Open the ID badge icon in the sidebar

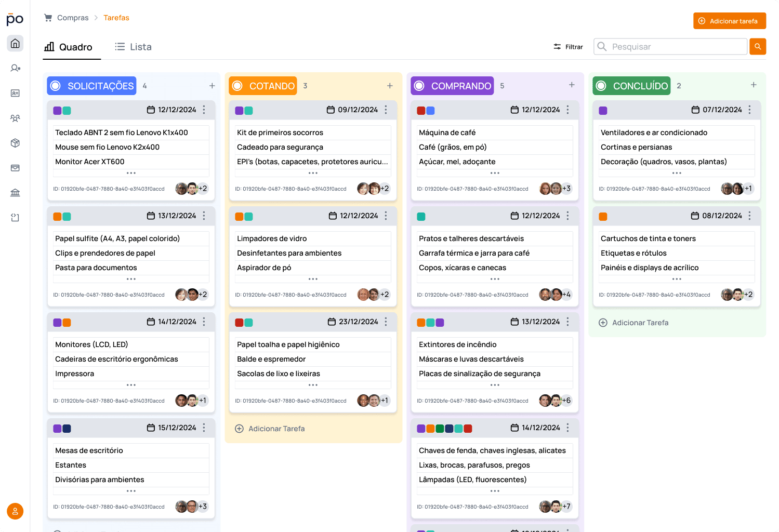(15, 93)
